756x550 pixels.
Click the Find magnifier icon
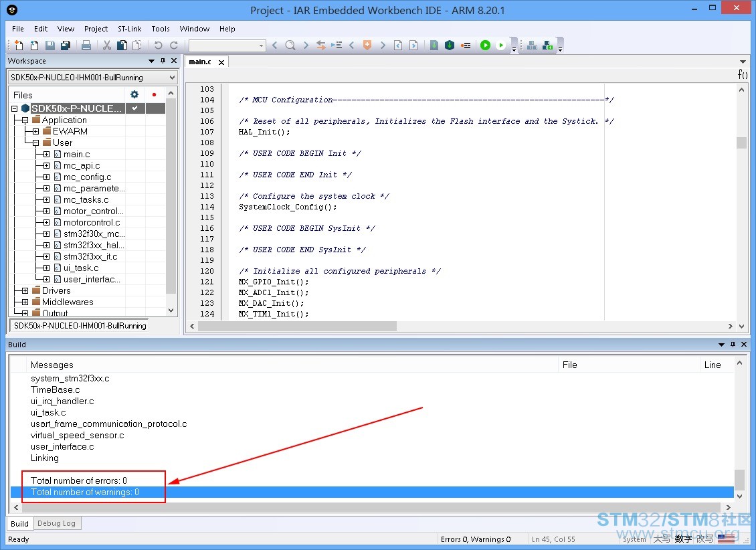[x=290, y=45]
